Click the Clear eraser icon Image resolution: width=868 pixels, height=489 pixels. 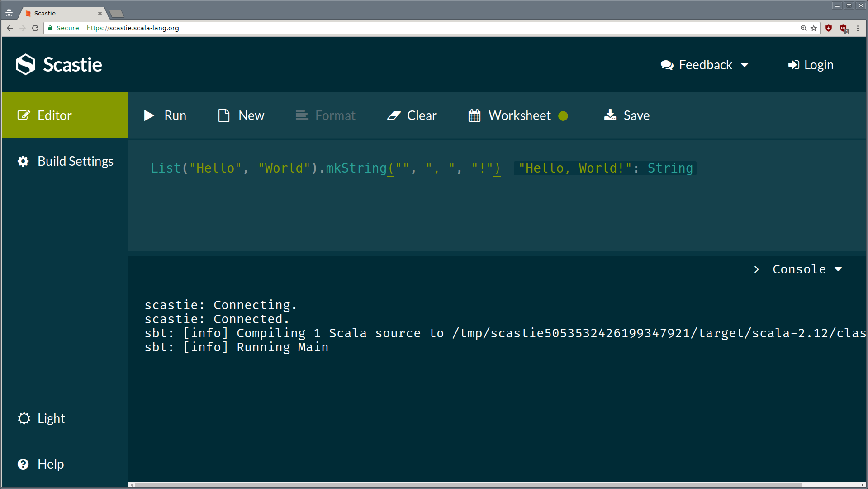point(394,115)
